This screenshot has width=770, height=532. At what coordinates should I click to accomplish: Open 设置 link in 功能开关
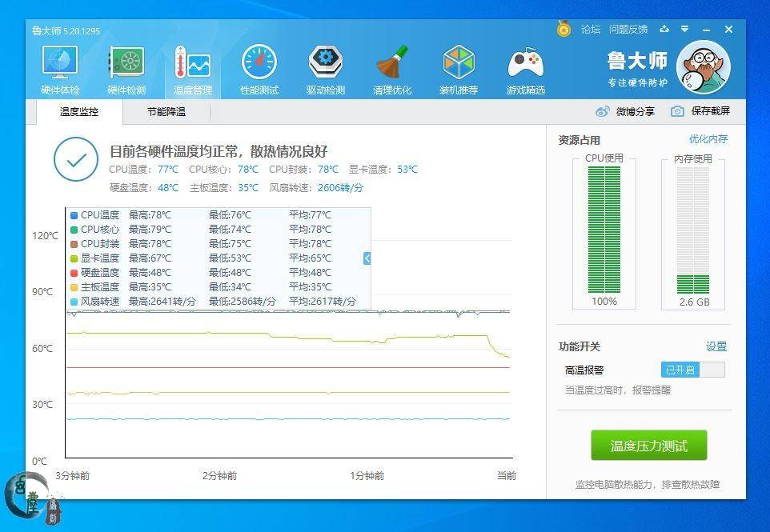click(716, 346)
